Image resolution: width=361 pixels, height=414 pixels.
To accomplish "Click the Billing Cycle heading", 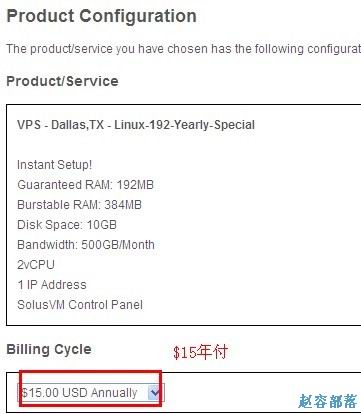I will click(49, 349).
